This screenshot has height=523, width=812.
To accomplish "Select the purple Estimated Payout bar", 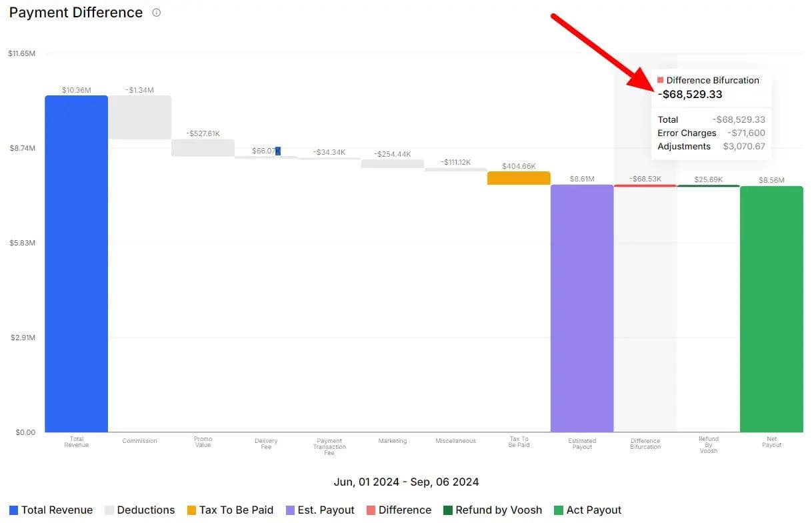I will click(582, 308).
